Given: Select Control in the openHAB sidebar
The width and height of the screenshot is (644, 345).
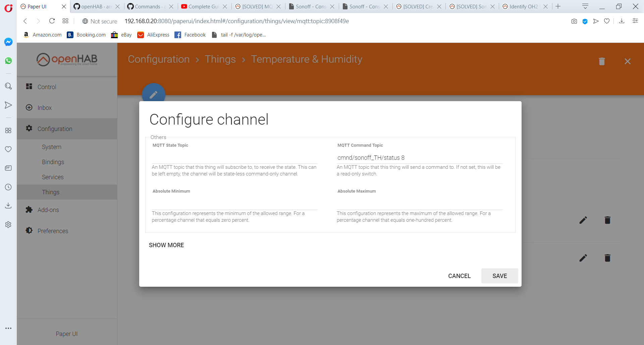Looking at the screenshot, I should [x=67, y=87].
